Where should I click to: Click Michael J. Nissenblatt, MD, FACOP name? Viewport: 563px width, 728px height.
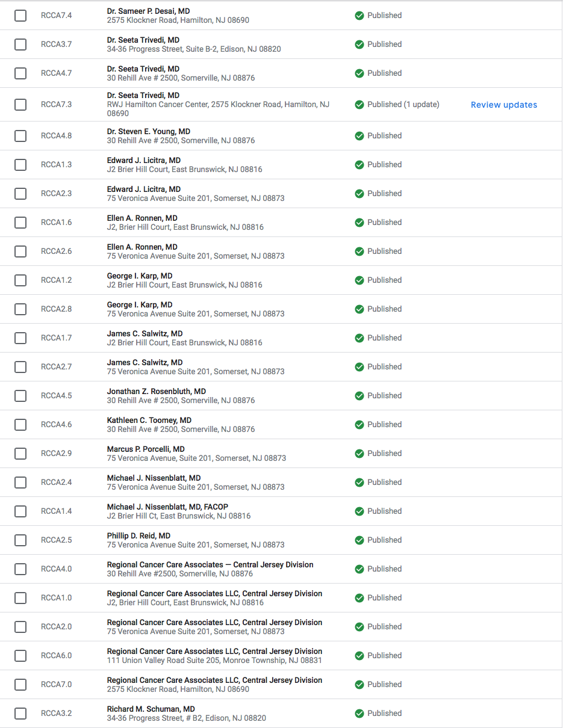coord(168,507)
